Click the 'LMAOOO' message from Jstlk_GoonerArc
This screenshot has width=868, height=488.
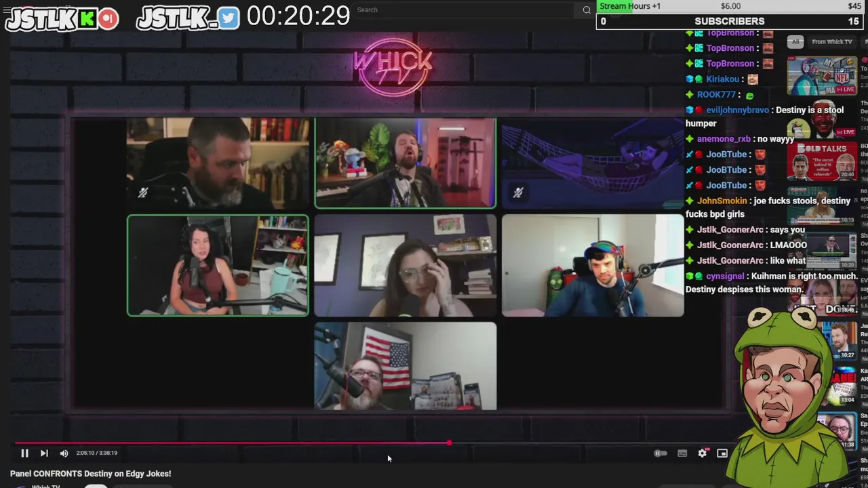click(789, 245)
